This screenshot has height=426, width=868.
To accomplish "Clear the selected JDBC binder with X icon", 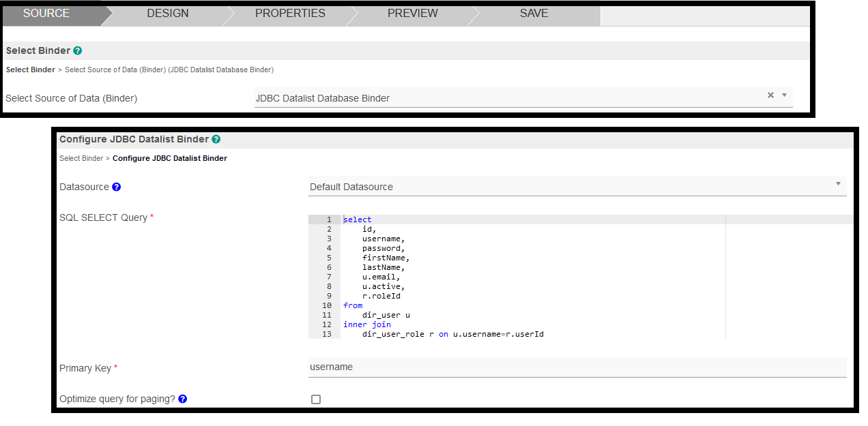I will point(770,95).
